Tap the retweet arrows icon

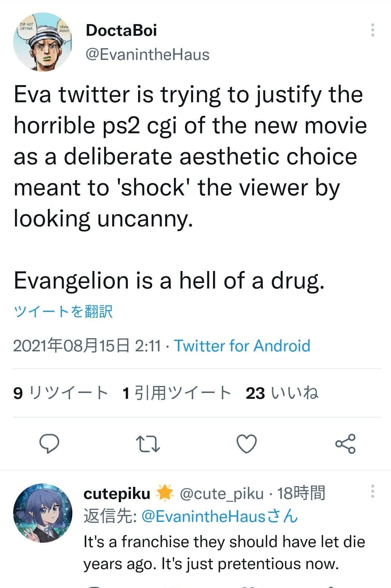148,443
